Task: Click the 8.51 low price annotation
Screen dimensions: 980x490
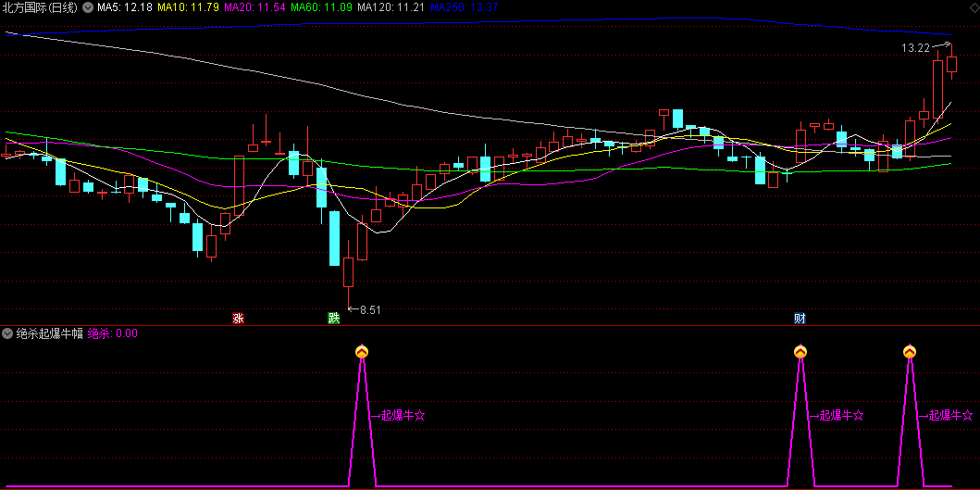Action: tap(370, 309)
